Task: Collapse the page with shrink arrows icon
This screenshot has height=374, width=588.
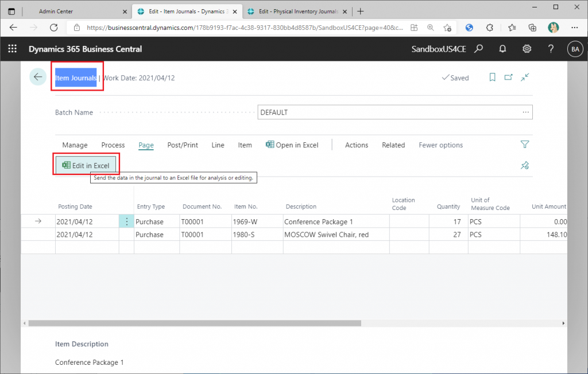Action: pyautogui.click(x=525, y=77)
